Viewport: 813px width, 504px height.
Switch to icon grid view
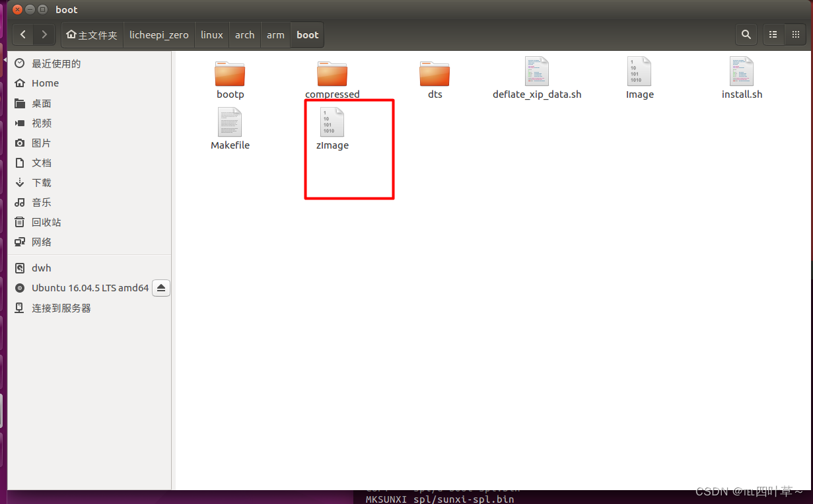point(795,34)
